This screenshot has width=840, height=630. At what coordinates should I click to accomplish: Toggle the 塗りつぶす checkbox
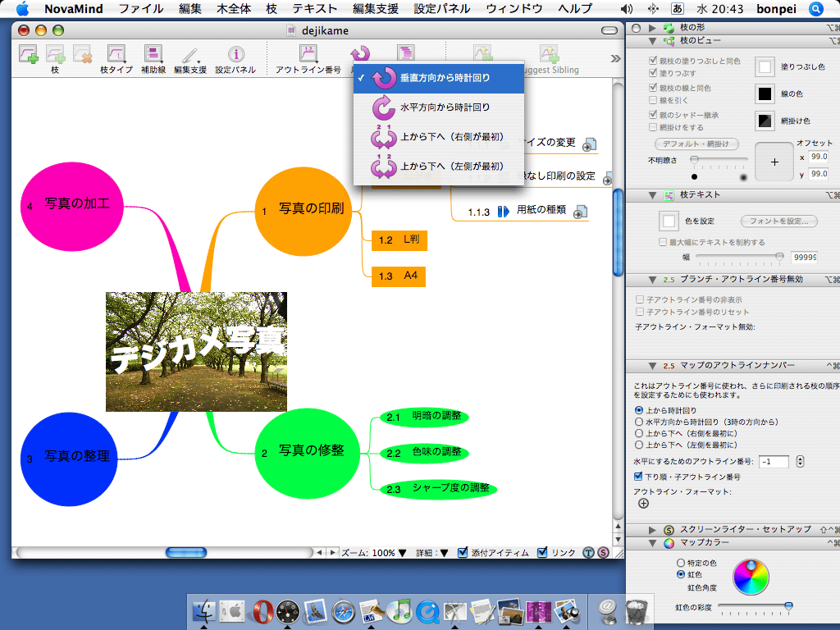click(x=652, y=72)
